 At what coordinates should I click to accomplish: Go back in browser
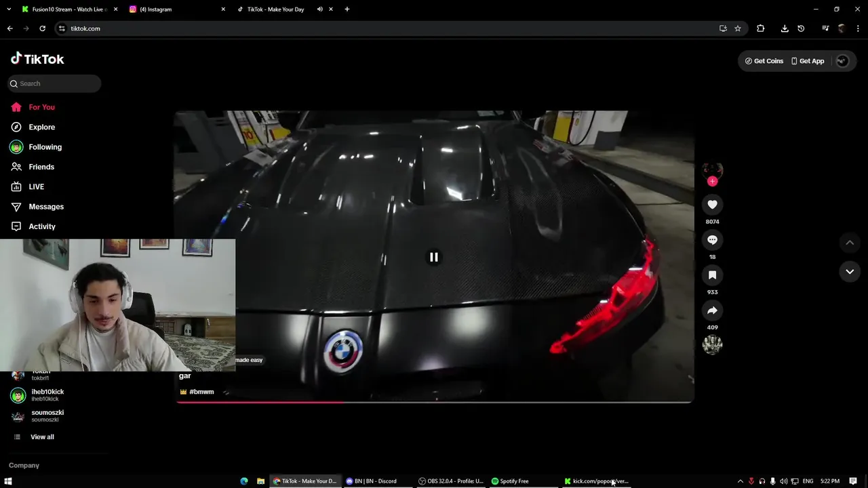(9, 28)
